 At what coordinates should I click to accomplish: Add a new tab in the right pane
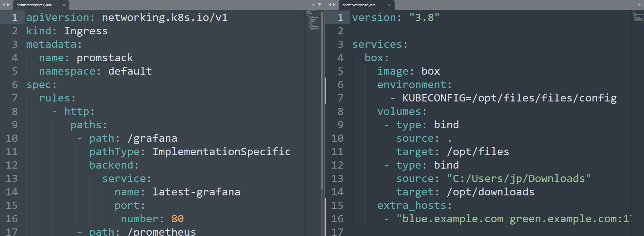coord(639,5)
